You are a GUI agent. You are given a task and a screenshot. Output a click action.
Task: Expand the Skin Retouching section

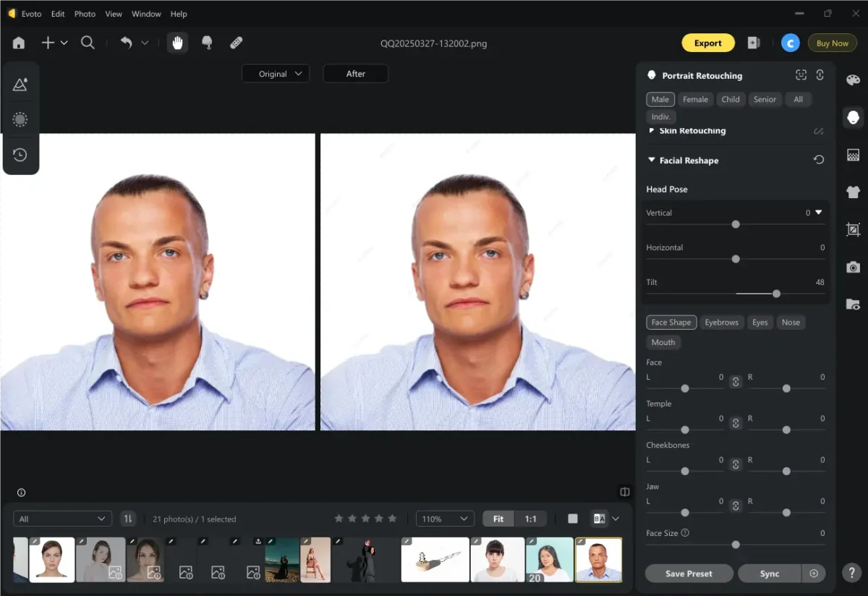point(652,131)
